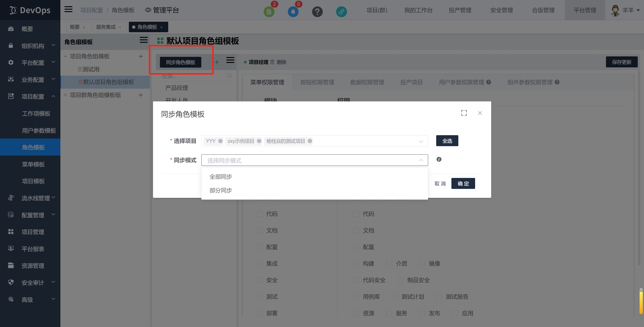Image resolution: width=644 pixels, height=327 pixels.
Task: Click the fullscreen icon in sync dialog
Action: click(x=464, y=113)
